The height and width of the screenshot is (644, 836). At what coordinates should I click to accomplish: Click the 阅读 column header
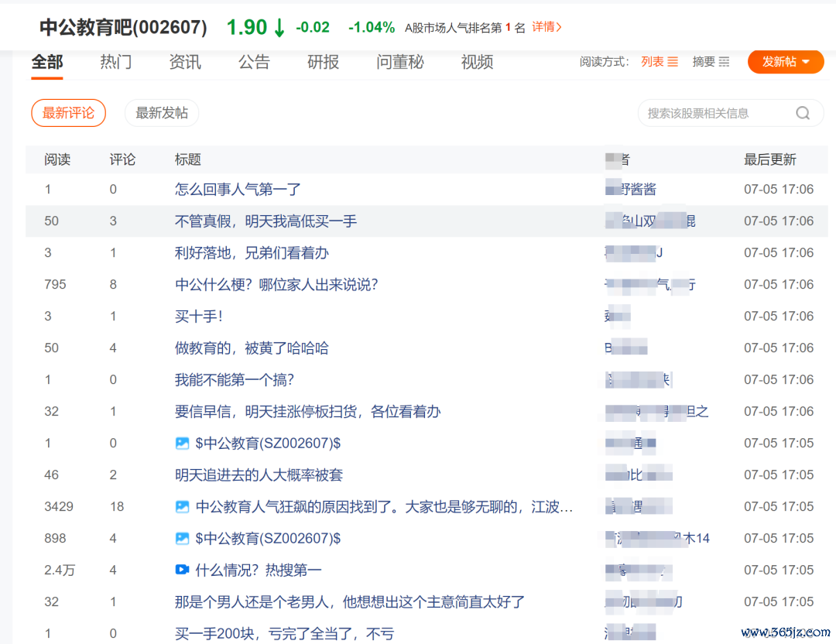click(57, 159)
